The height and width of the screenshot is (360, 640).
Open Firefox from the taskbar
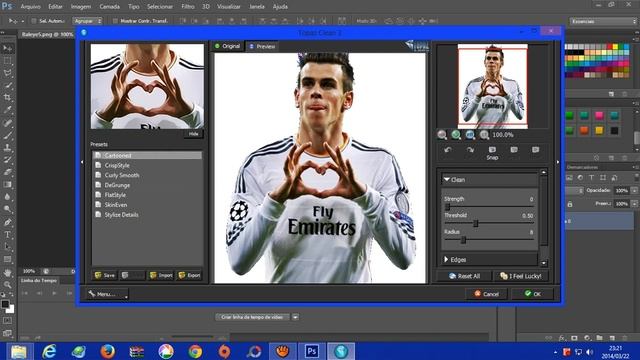(107, 351)
